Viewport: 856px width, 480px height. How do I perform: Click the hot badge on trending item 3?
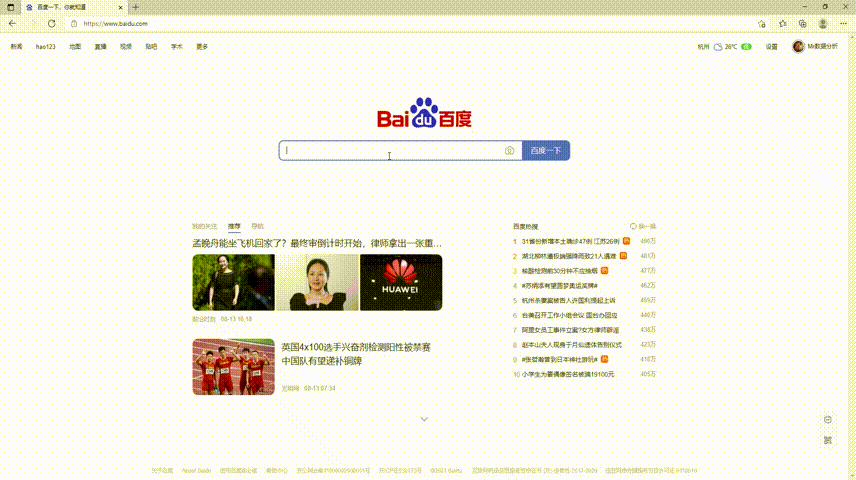click(604, 270)
